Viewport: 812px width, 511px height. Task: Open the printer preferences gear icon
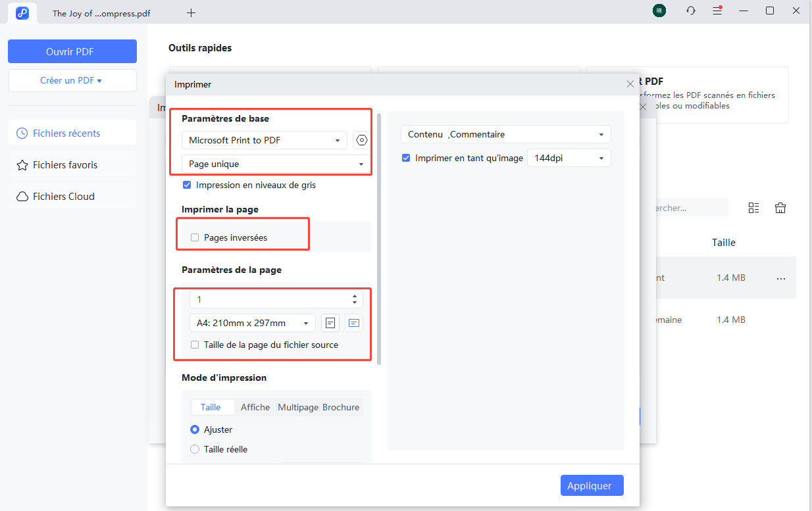pyautogui.click(x=361, y=139)
